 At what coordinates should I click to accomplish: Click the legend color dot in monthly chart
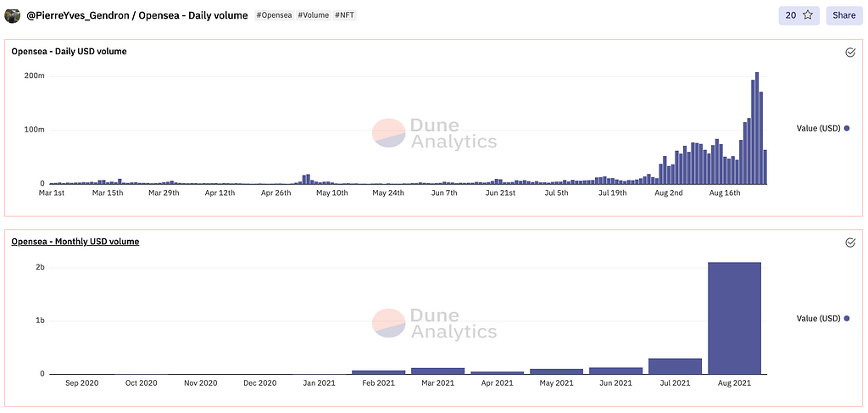pyautogui.click(x=846, y=319)
